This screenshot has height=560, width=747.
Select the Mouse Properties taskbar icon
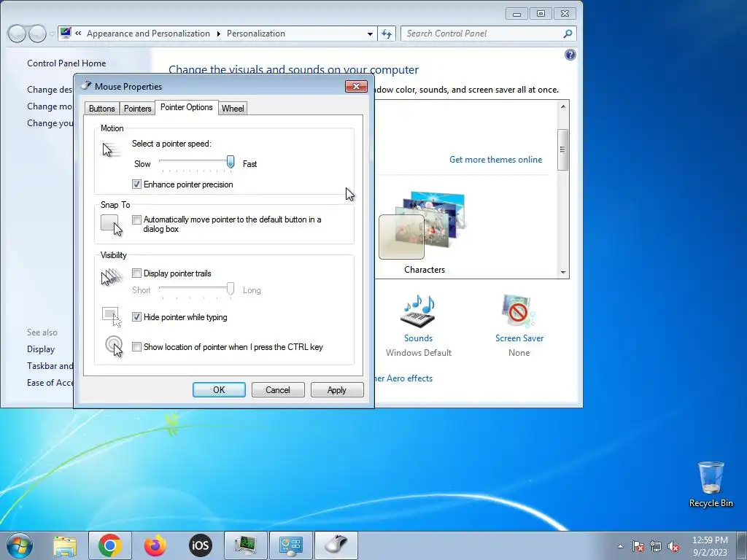(x=336, y=545)
